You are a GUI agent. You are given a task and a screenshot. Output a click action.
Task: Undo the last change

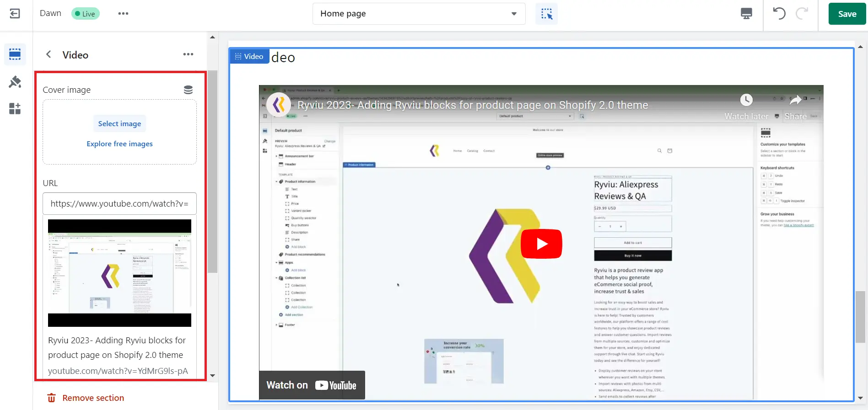pos(779,14)
